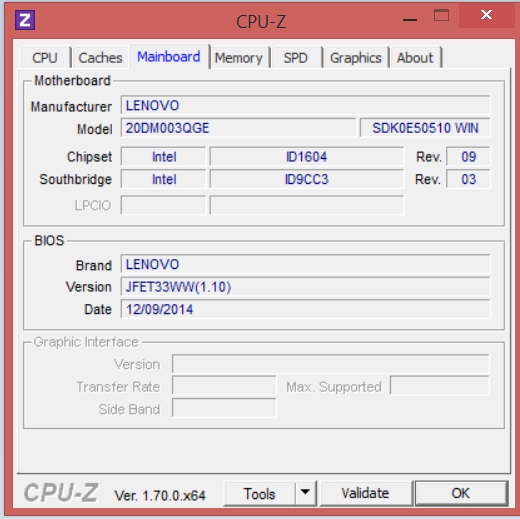Open the CPU tab

coord(45,58)
